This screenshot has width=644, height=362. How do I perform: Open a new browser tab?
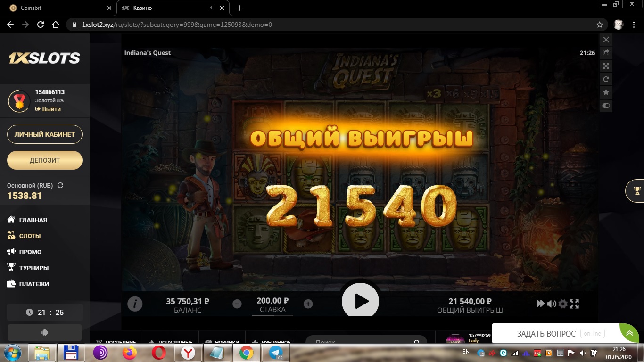pos(239,8)
